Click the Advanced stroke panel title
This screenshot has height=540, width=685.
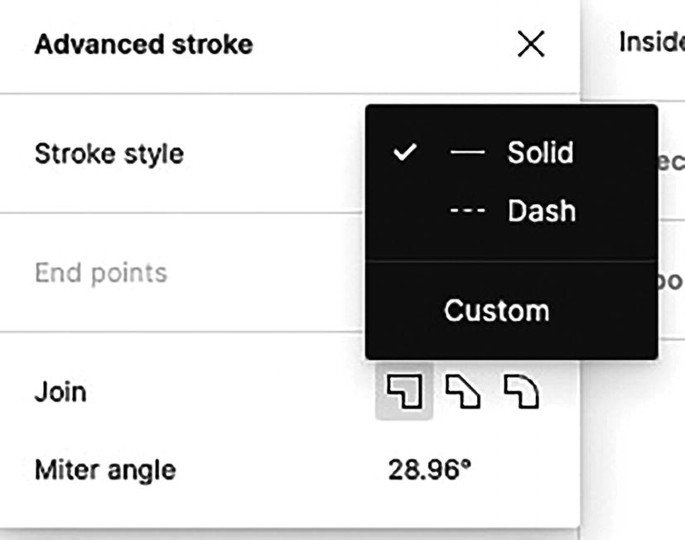143,45
